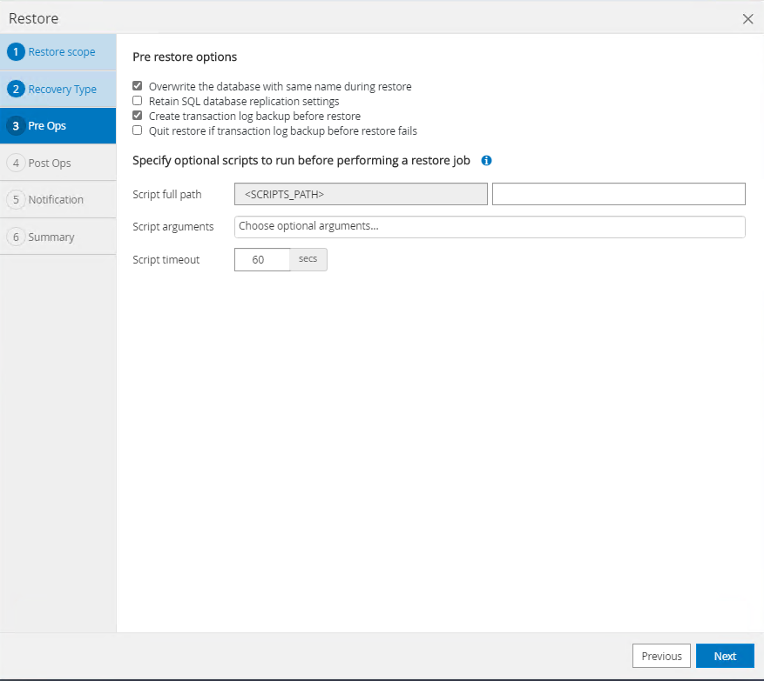Click the Next button

pyautogui.click(x=725, y=656)
